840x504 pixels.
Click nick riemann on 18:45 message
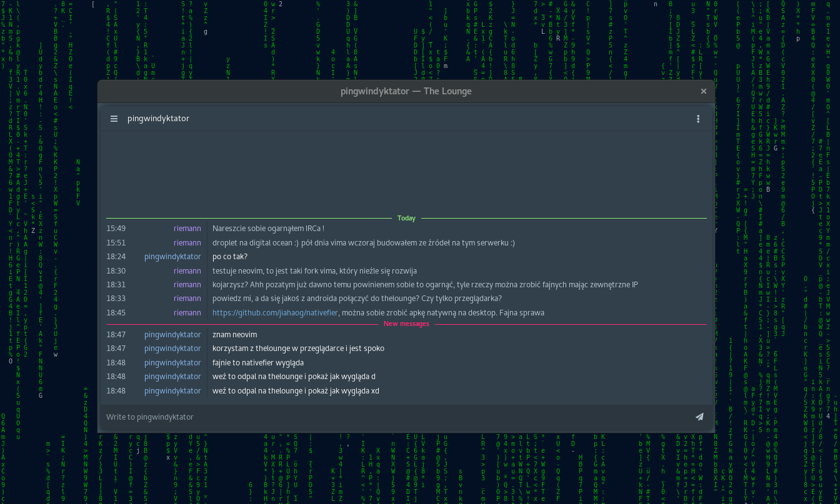(x=187, y=313)
